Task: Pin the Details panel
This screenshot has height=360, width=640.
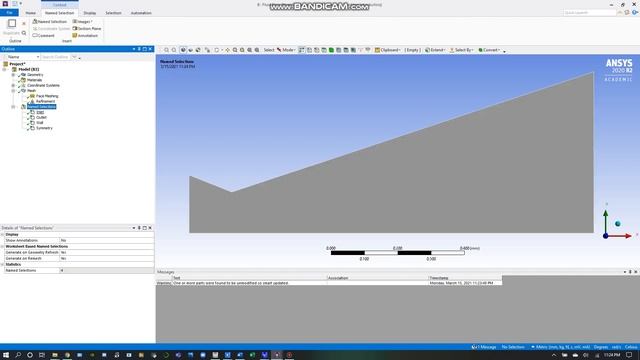Action: coord(139,228)
